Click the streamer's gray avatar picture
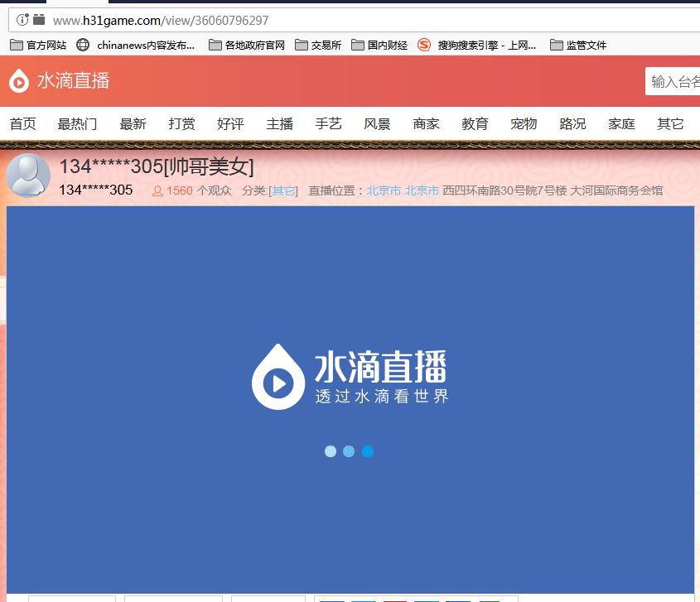700x602 pixels. point(27,176)
